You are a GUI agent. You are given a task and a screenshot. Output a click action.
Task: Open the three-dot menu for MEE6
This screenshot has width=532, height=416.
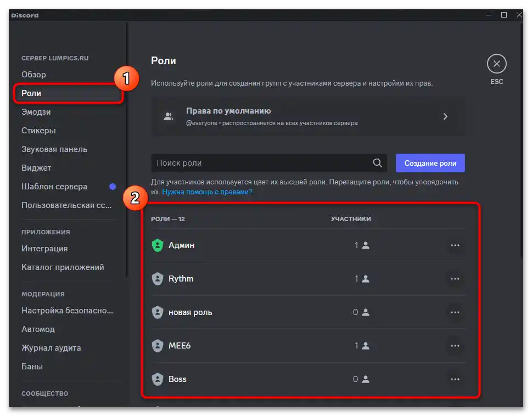coord(455,346)
